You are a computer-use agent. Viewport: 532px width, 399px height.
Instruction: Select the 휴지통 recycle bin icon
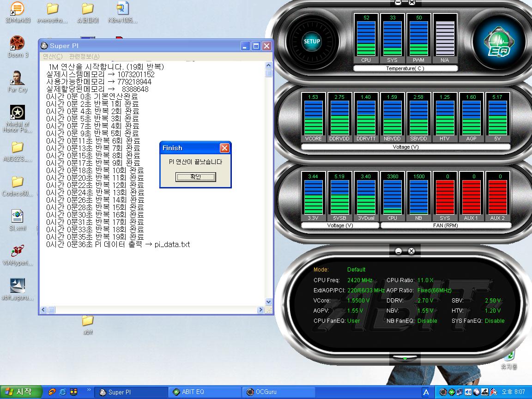(509, 361)
